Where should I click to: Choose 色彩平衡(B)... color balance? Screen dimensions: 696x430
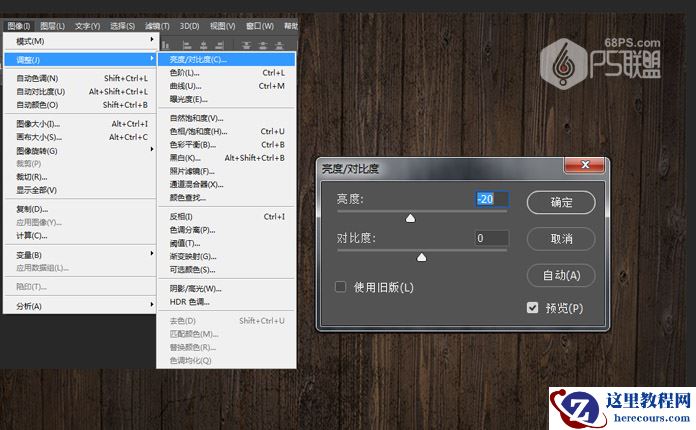tap(226, 145)
